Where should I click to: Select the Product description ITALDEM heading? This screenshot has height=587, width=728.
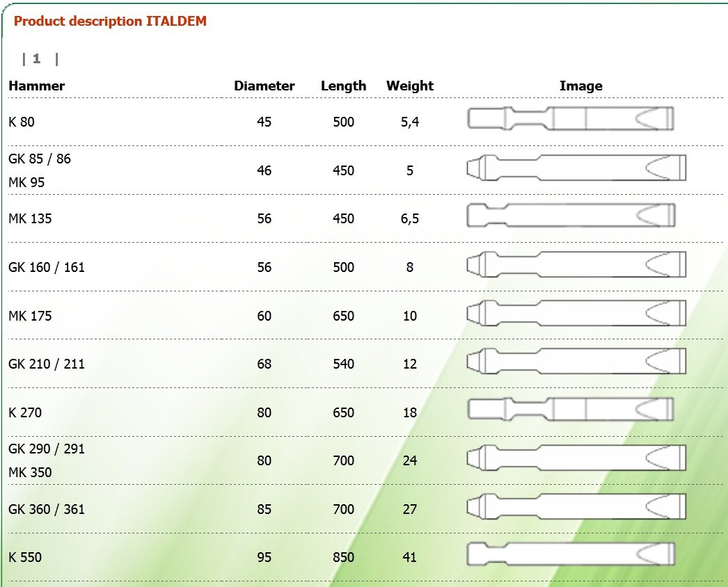coord(110,22)
